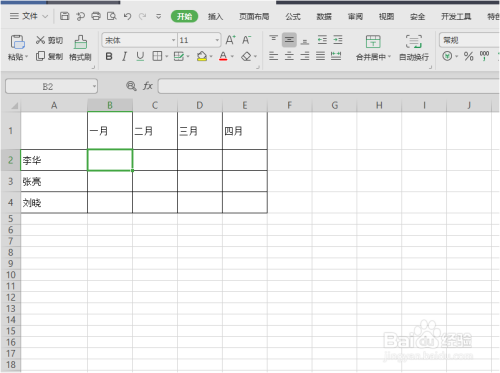Click the Print icon in quick access toolbar
The image size is (500, 373).
point(96,16)
